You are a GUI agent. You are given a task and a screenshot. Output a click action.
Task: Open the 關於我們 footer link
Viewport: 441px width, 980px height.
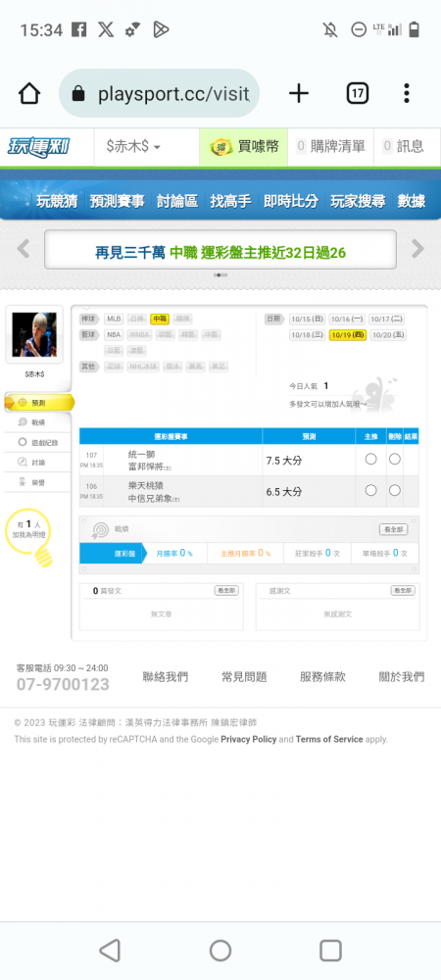(402, 677)
